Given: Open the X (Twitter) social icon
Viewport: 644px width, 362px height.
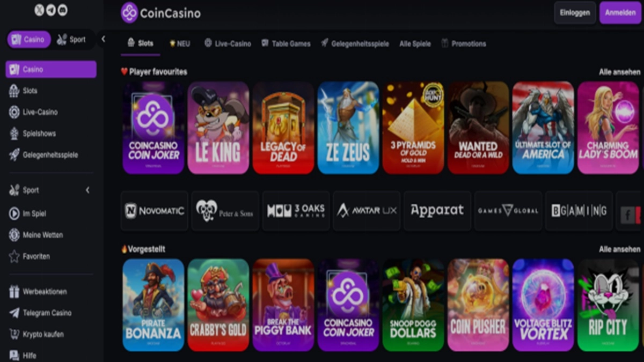Looking at the screenshot, I should point(39,10).
